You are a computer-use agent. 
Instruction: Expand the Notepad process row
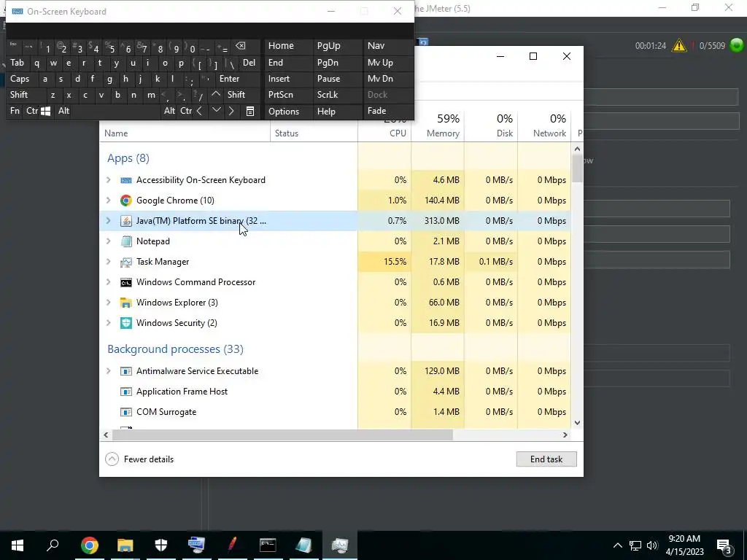(108, 241)
